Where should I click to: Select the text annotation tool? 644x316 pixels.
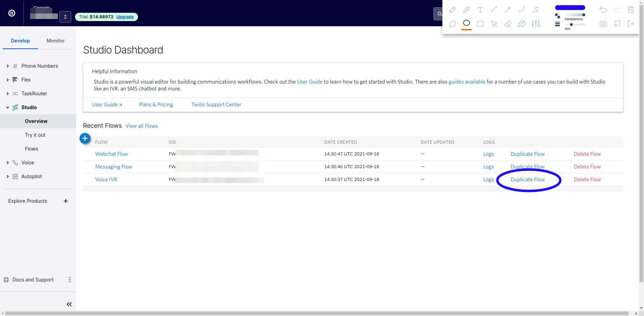[x=480, y=10]
